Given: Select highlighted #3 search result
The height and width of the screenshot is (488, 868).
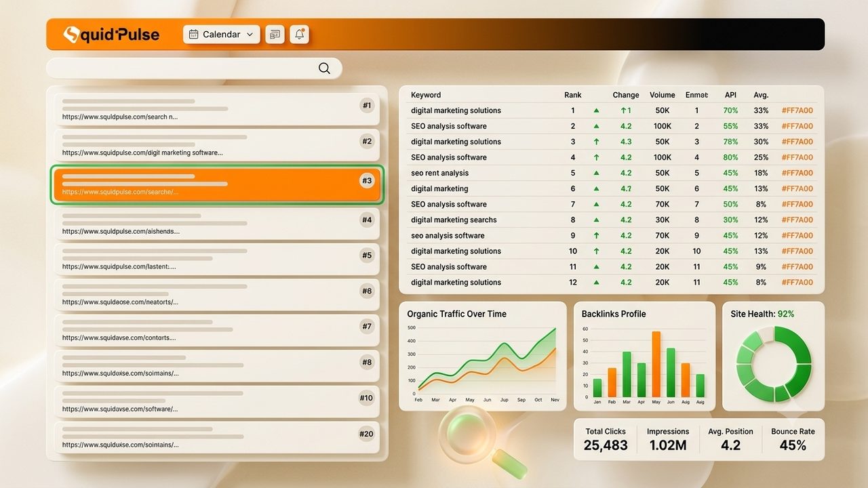Looking at the screenshot, I should tap(217, 184).
